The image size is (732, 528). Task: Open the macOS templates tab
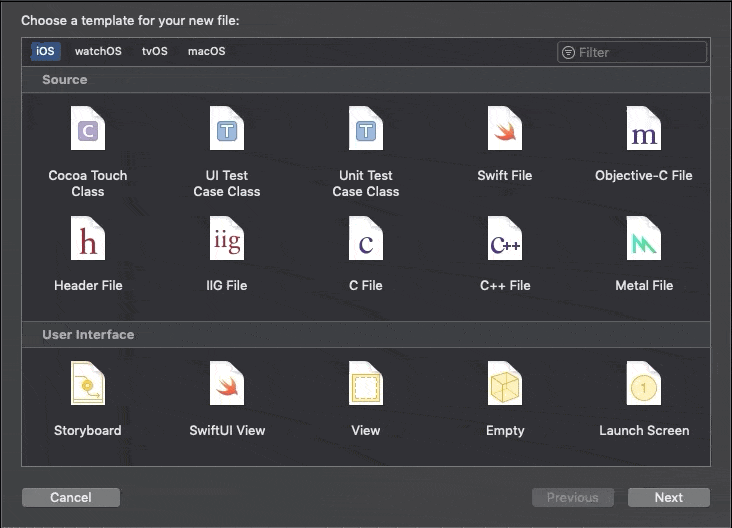tap(206, 51)
